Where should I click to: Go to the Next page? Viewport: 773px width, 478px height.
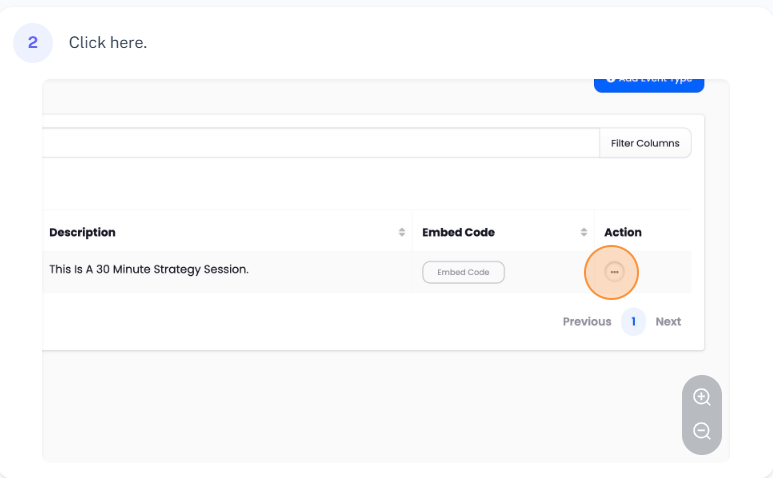pyautogui.click(x=668, y=321)
